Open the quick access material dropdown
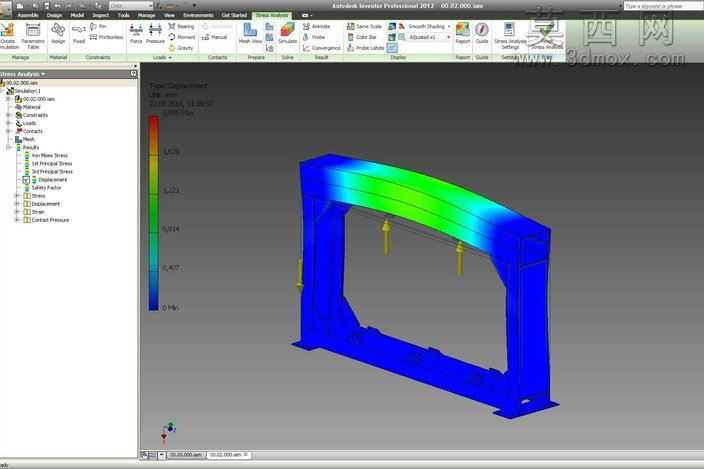This screenshot has height=469, width=704. point(131,5)
